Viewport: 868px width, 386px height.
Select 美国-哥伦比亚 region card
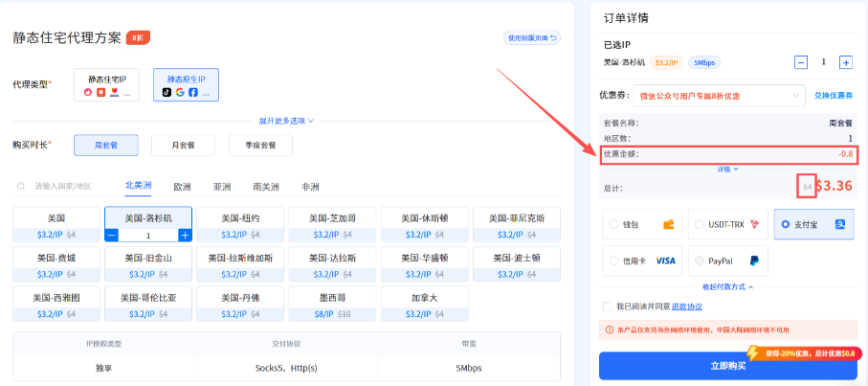tap(148, 304)
